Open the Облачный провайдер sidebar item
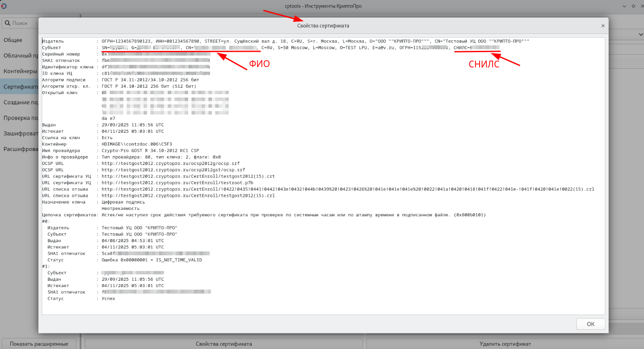The image size is (644, 349). [20, 56]
